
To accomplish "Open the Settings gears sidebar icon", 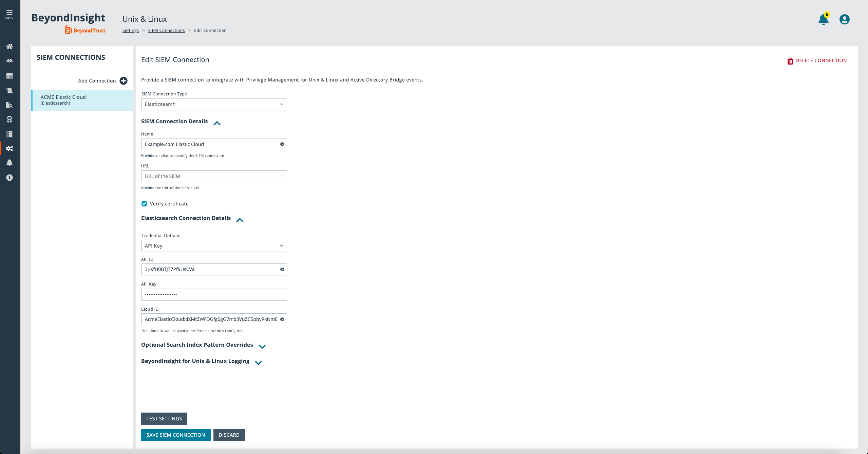I will click(10, 148).
